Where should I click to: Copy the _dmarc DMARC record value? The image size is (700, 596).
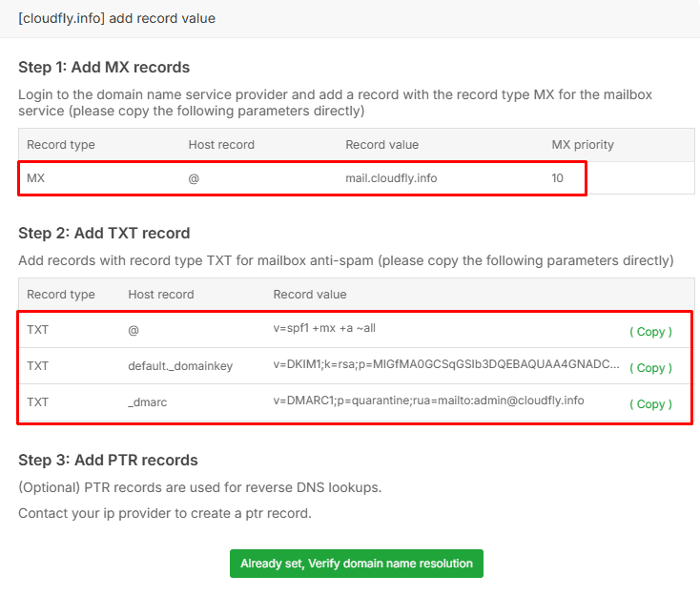point(650,404)
